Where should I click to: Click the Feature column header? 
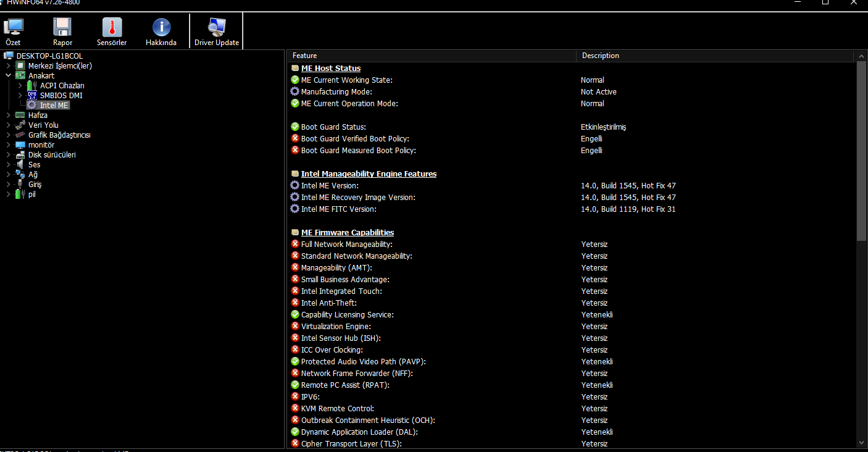pos(432,56)
